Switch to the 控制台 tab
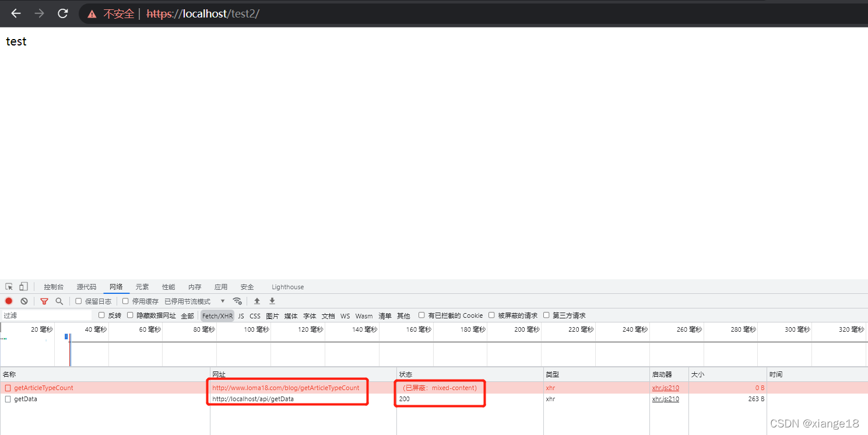 (x=54, y=287)
